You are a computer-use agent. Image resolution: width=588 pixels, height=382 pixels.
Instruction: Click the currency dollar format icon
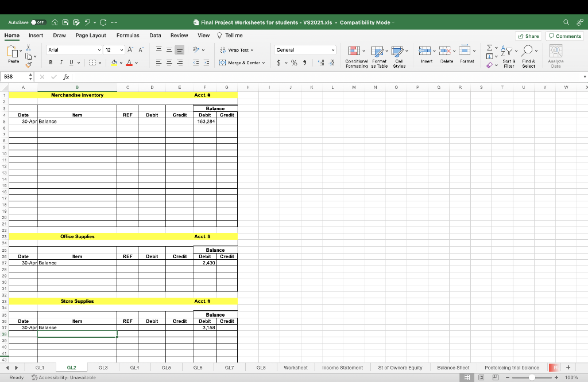click(278, 63)
